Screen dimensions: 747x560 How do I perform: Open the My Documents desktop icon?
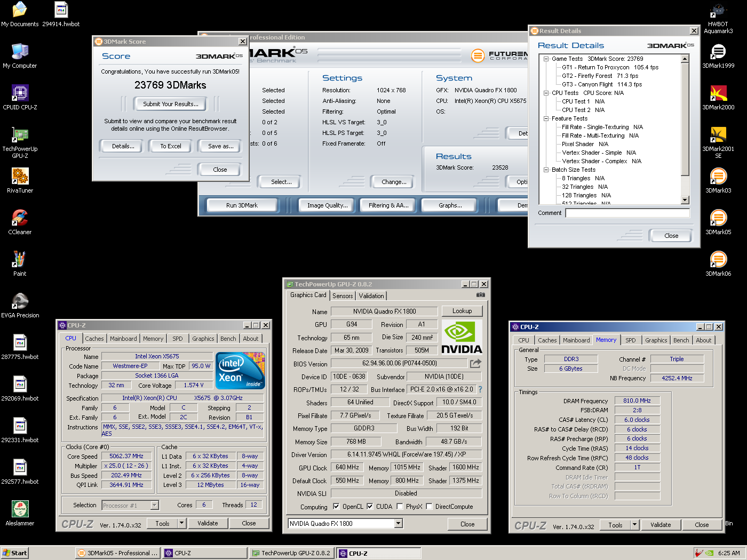click(x=20, y=14)
